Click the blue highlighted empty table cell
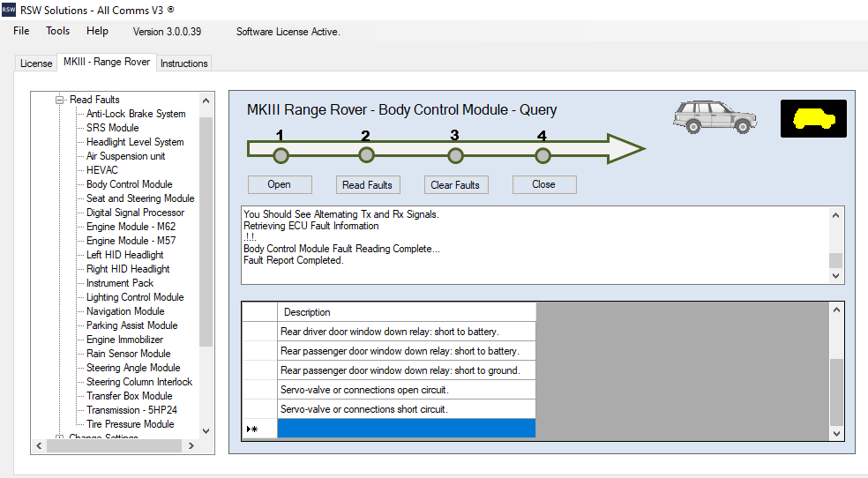868x478 pixels. coord(407,429)
